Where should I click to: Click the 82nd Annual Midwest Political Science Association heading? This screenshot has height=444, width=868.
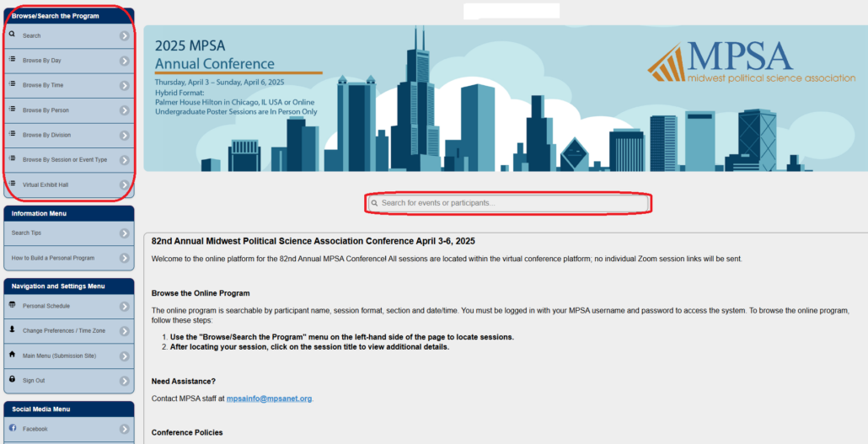313,241
